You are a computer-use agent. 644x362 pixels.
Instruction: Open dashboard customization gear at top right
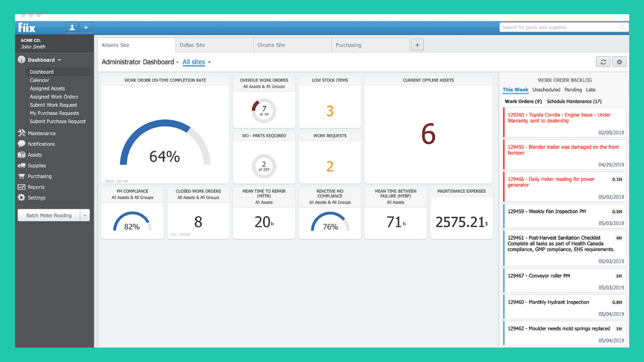coord(619,61)
